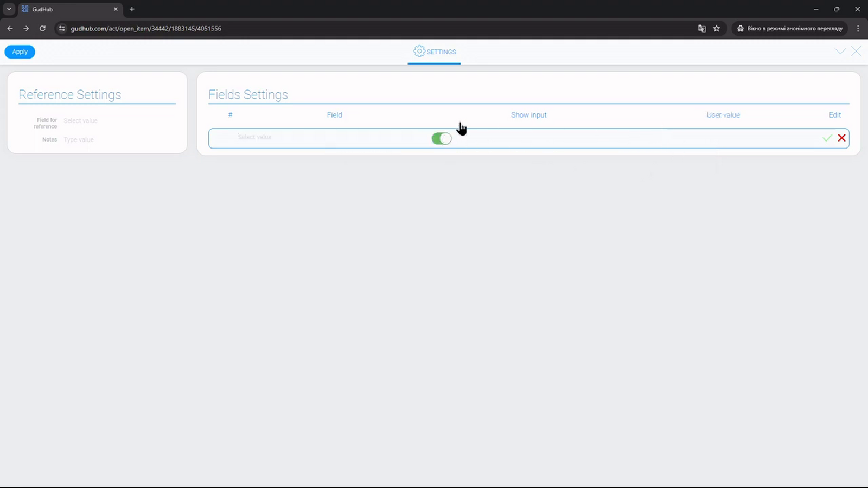868x488 pixels.
Task: Click the # column header
Action: [x=230, y=115]
